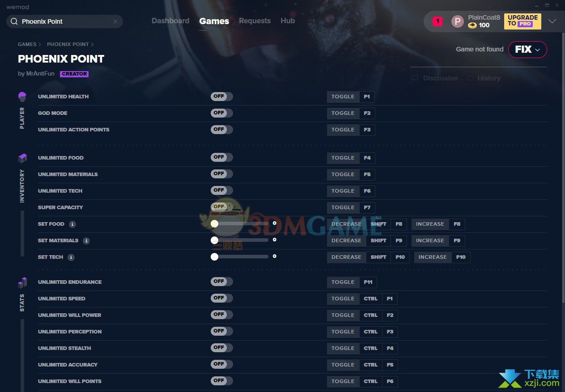Toggle Unlimited Accuracy switch
Image resolution: width=565 pixels, height=392 pixels.
(222, 364)
